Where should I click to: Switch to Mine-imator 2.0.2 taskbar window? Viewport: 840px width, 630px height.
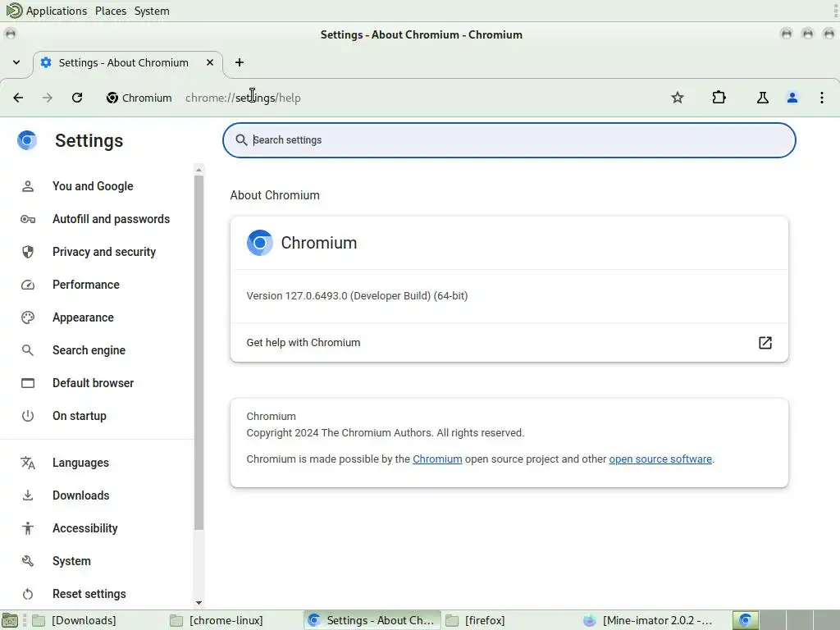click(x=648, y=620)
